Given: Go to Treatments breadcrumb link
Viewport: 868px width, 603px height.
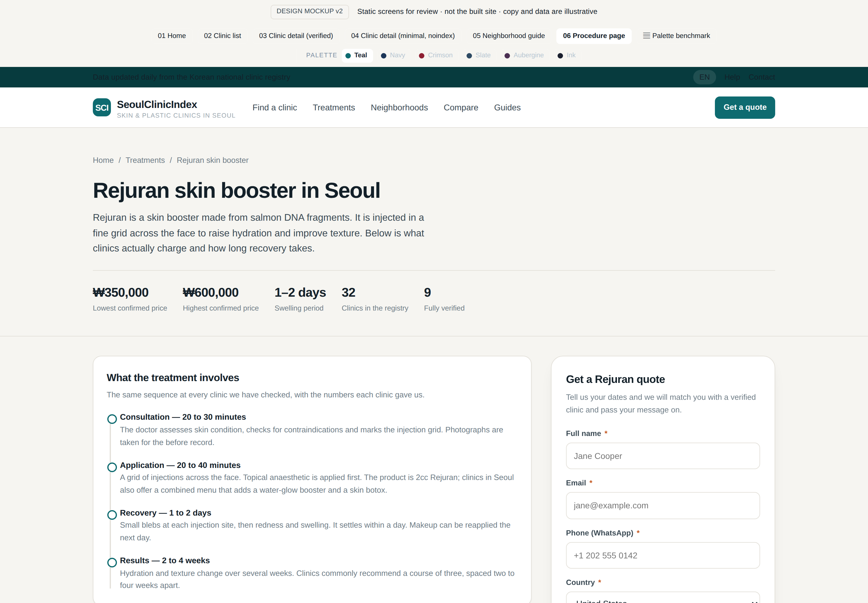Looking at the screenshot, I should (x=145, y=160).
